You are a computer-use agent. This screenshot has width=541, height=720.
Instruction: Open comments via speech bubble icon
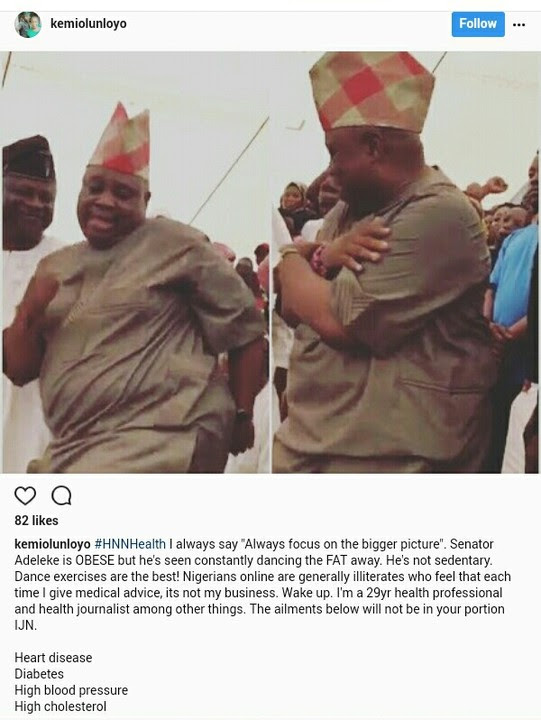62,496
